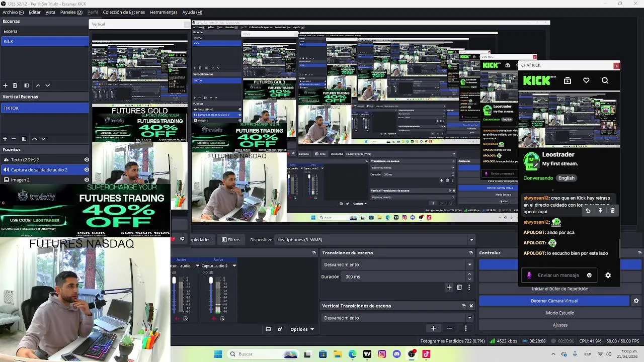644x362 pixels.
Task: Adjust Captur...udio 2 volume slider
Action: point(211,295)
